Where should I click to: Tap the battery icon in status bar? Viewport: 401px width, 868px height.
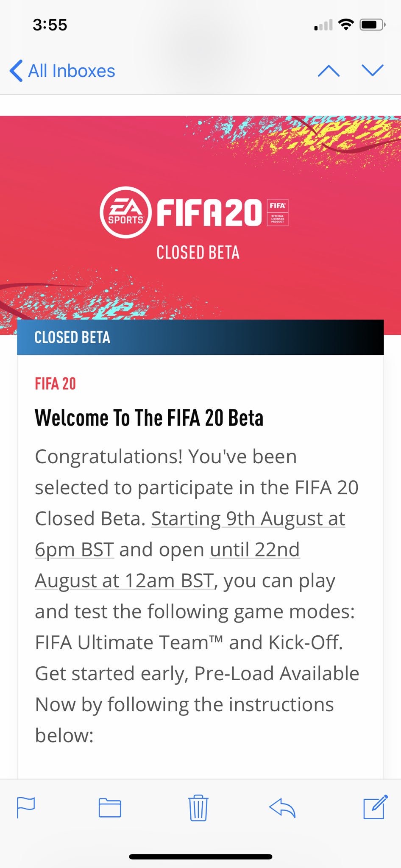click(372, 25)
